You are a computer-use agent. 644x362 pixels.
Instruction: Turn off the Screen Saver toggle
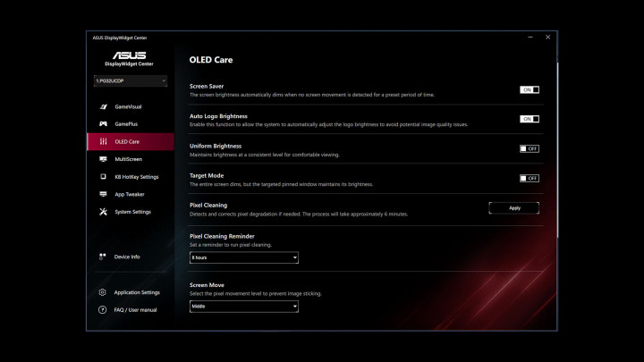coord(530,89)
